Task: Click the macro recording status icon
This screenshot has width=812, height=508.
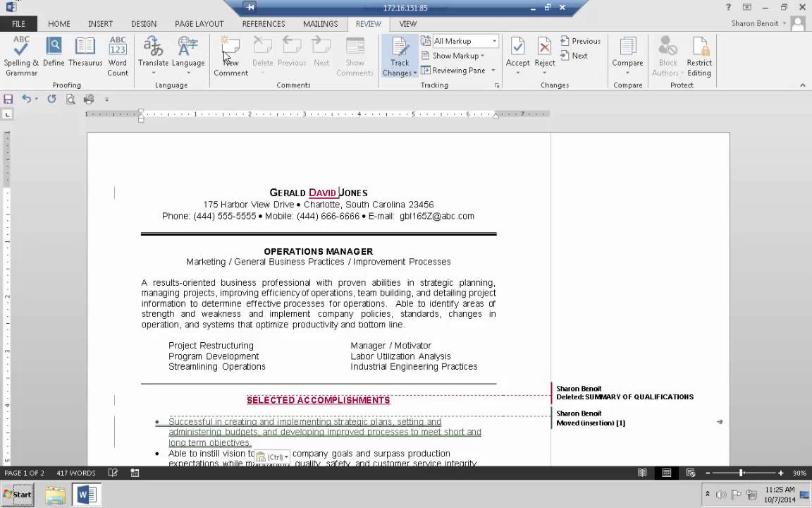Action: (x=135, y=473)
